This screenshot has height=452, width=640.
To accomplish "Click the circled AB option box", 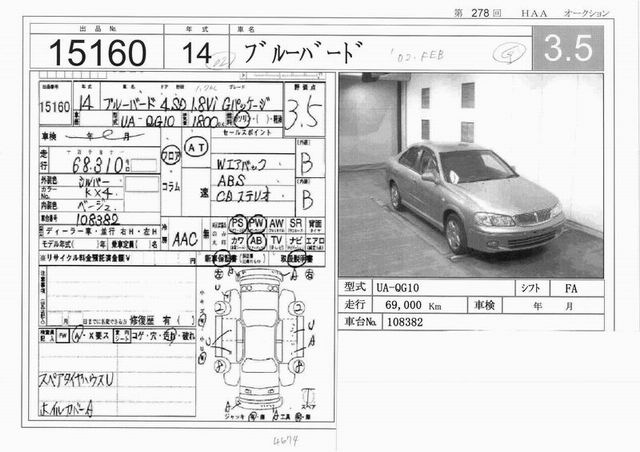I will tap(257, 241).
